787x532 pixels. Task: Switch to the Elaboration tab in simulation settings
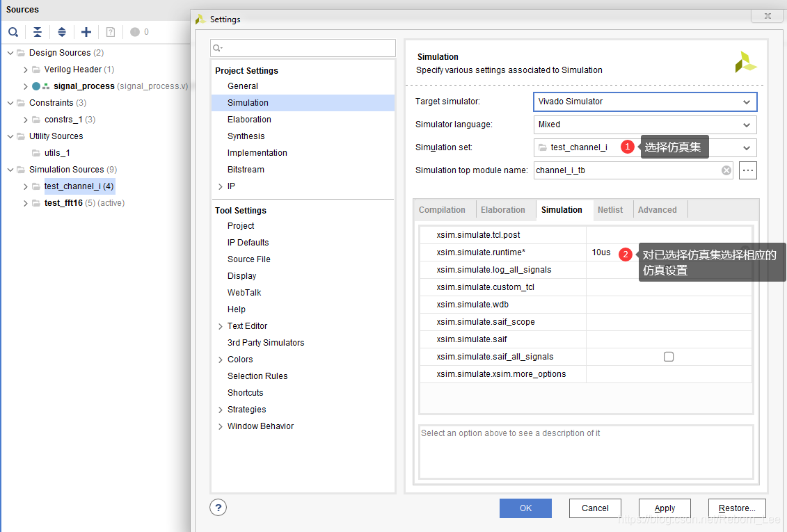pos(503,209)
